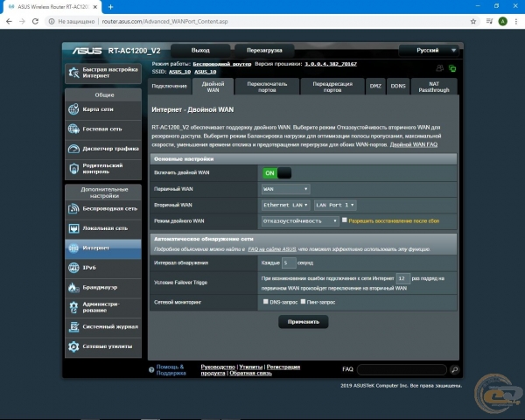Click the Quick Internet Setup wizard icon
The image size is (525, 420).
tap(73, 73)
